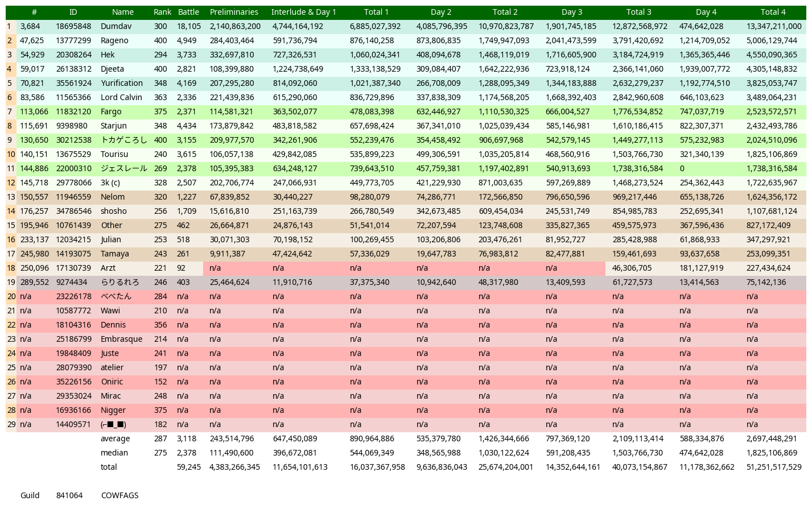Click the name cell "3k (c)"
This screenshot has height=509, width=812.
coord(110,183)
